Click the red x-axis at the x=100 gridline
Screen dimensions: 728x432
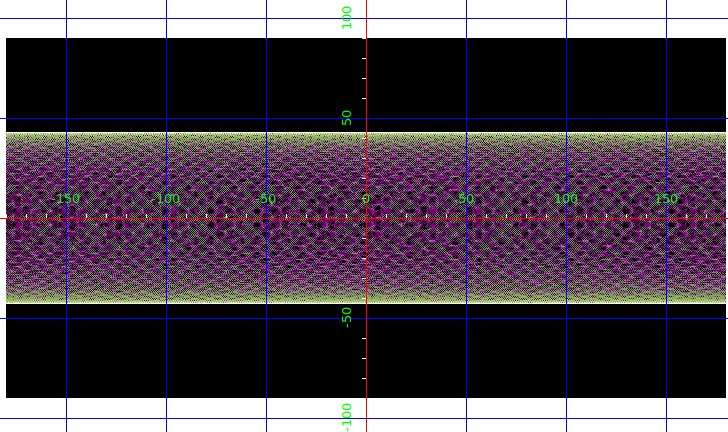point(566,218)
